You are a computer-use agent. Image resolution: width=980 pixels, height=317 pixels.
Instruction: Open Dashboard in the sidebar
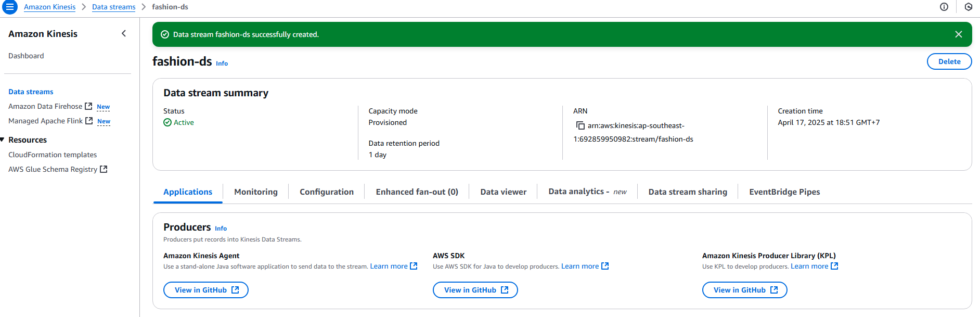pos(26,56)
